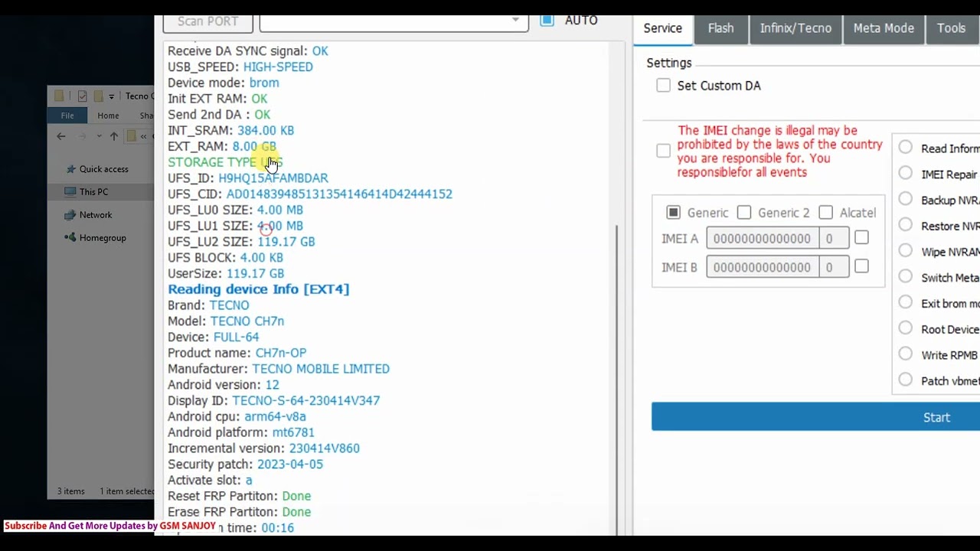
Task: Click the 'Erase FRP Partiton: Done' line
Action: pyautogui.click(x=240, y=512)
